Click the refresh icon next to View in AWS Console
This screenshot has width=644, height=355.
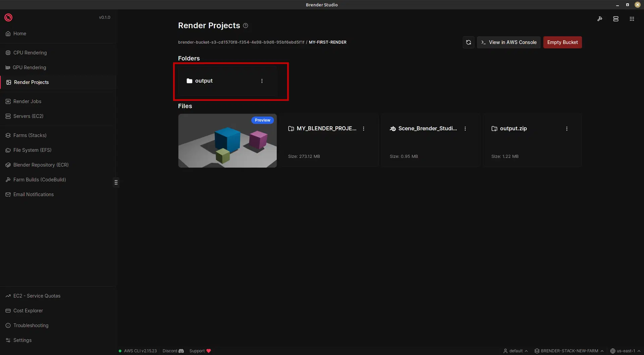pyautogui.click(x=469, y=42)
